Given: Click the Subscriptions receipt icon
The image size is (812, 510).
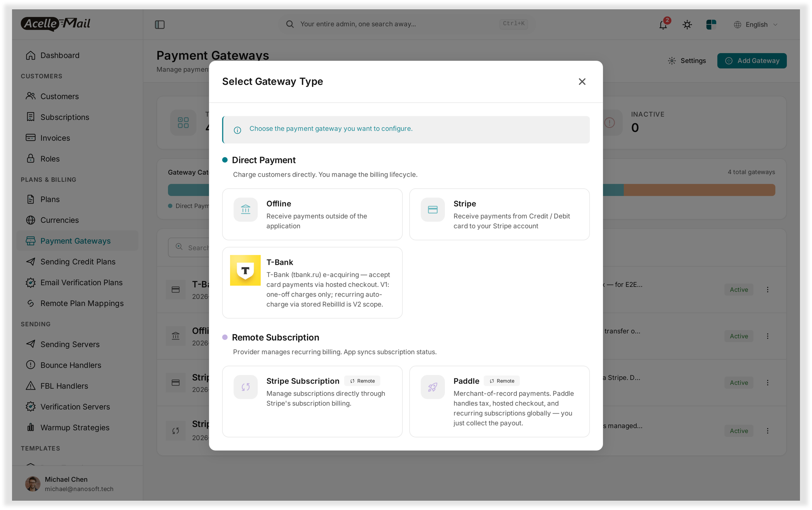Looking at the screenshot, I should (30, 117).
